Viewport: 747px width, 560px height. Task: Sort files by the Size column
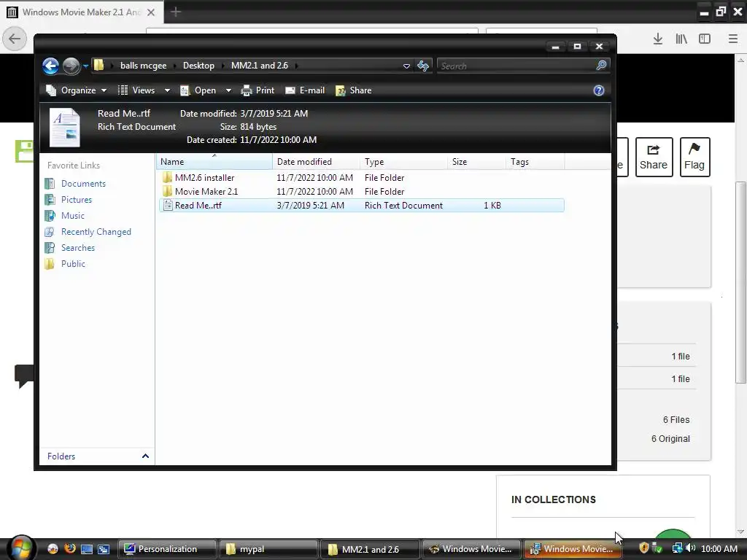click(x=477, y=162)
